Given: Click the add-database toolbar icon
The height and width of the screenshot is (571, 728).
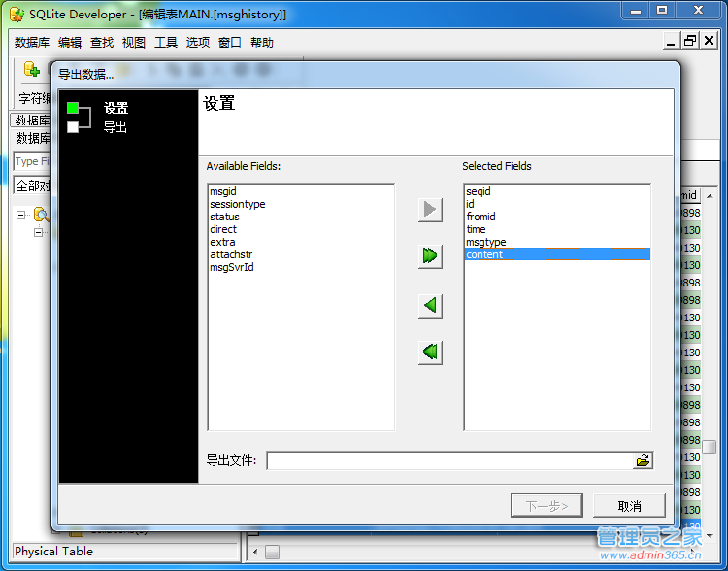Looking at the screenshot, I should pos(32,70).
